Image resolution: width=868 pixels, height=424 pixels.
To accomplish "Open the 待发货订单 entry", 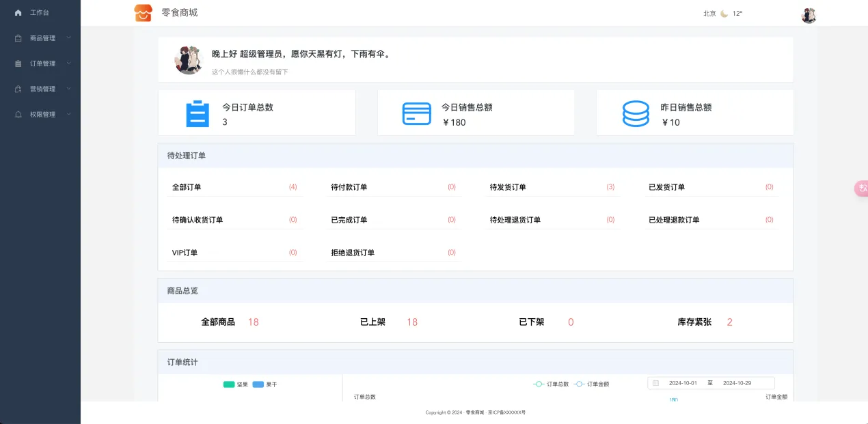I will tap(508, 187).
